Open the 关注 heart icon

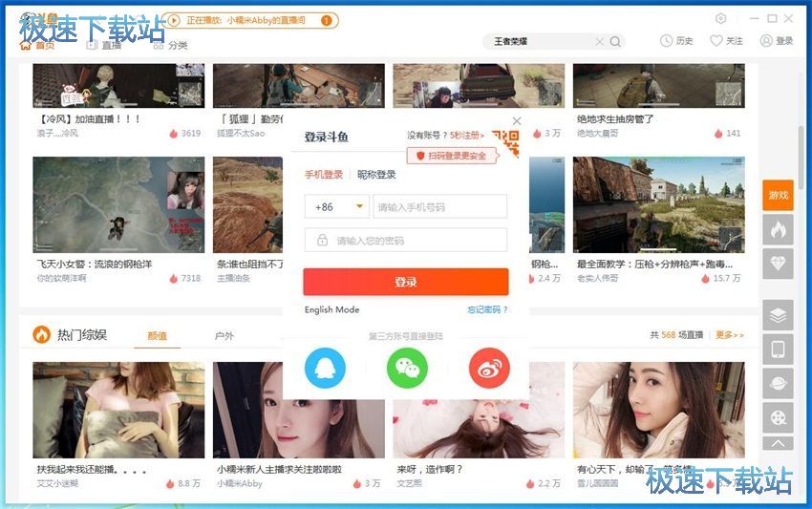716,41
